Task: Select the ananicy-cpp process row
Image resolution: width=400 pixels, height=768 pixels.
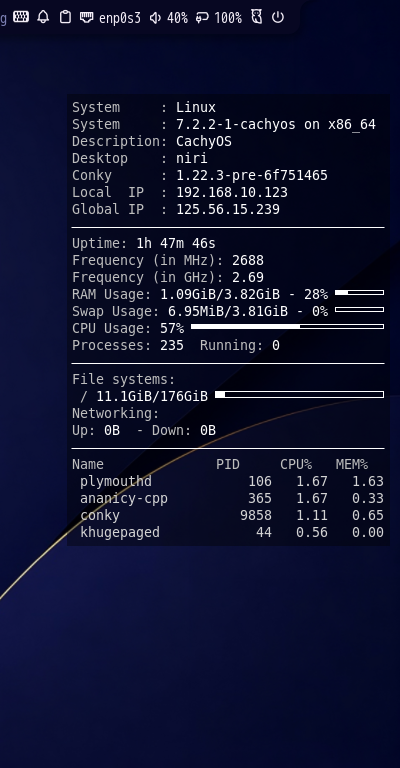Action: click(228, 499)
